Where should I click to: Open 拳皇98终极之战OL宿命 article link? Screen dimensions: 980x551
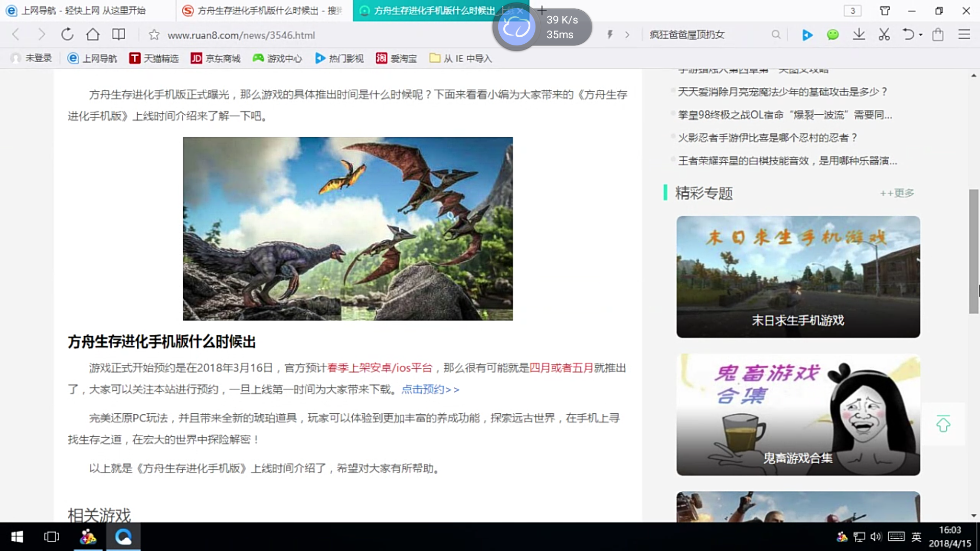point(785,115)
